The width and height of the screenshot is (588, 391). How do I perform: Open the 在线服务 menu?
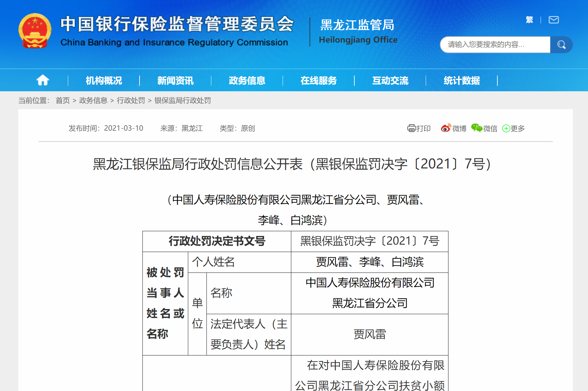point(319,81)
